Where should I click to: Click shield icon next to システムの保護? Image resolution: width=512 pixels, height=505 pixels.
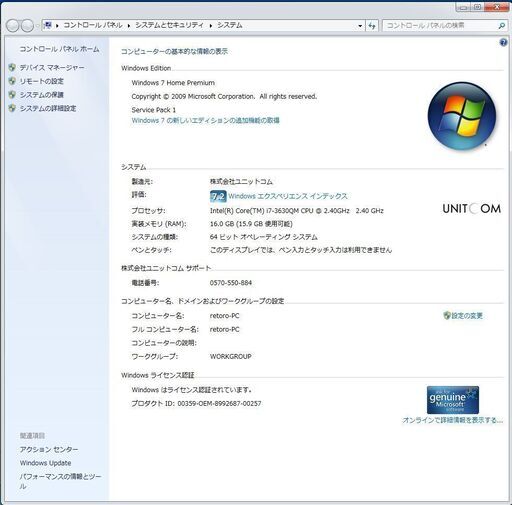point(12,95)
